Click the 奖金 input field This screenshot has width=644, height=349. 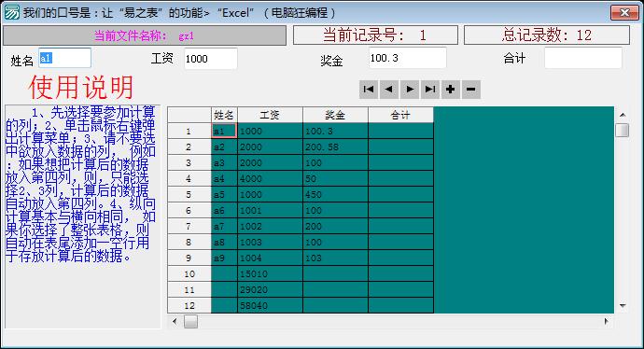coord(408,58)
